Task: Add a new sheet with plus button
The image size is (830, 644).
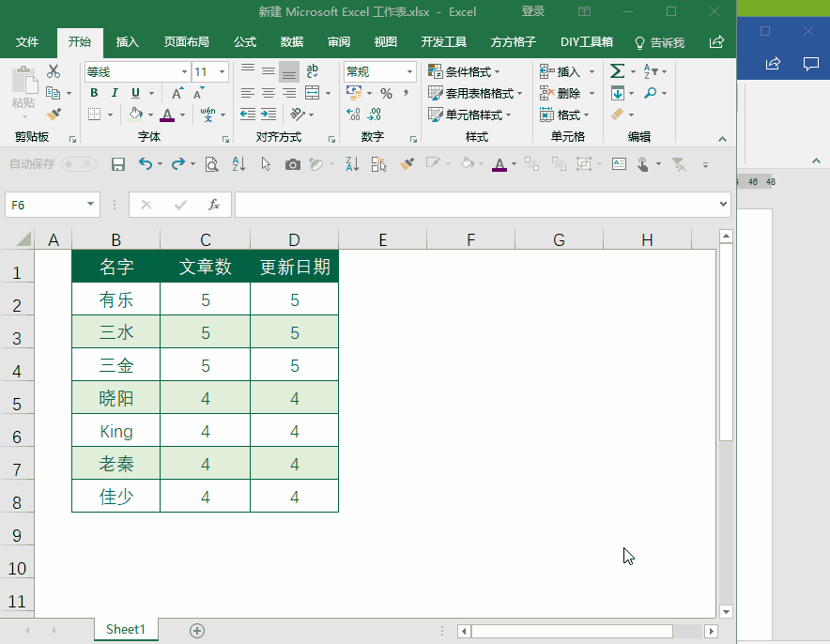Action: (197, 630)
